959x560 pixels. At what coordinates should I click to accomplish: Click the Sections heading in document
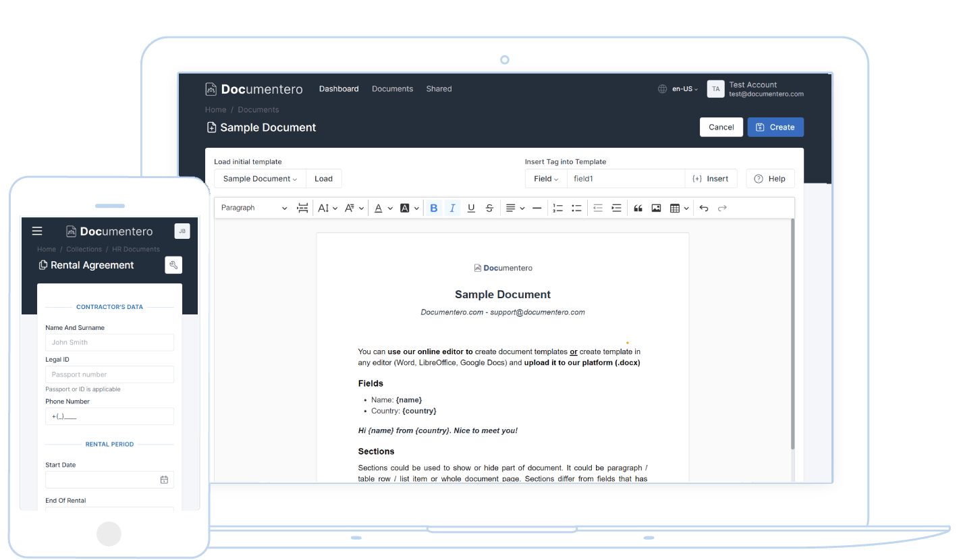376,451
